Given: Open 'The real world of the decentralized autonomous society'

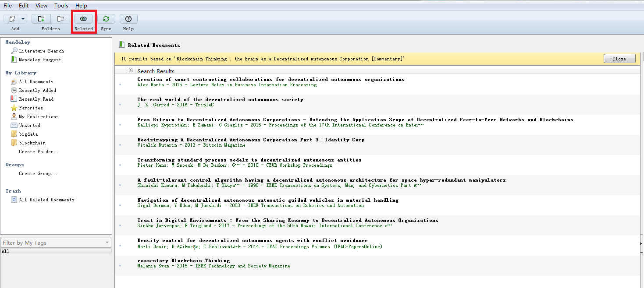Looking at the screenshot, I should click(x=220, y=99).
